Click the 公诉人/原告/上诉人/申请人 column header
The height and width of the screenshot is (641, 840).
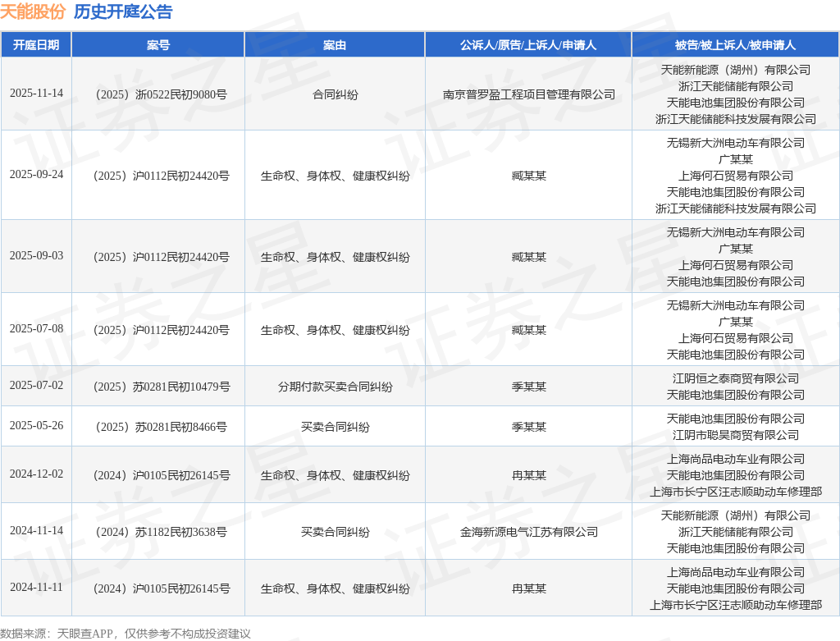528,45
